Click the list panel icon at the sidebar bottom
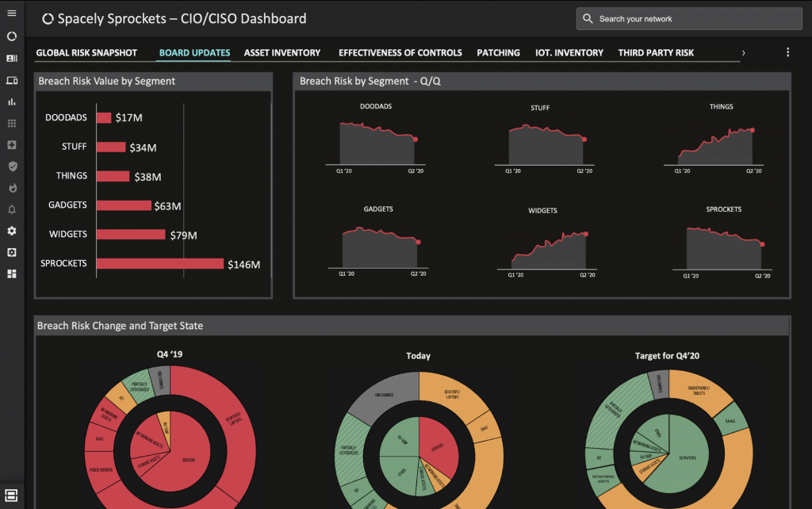Image resolution: width=812 pixels, height=509 pixels. [11, 495]
